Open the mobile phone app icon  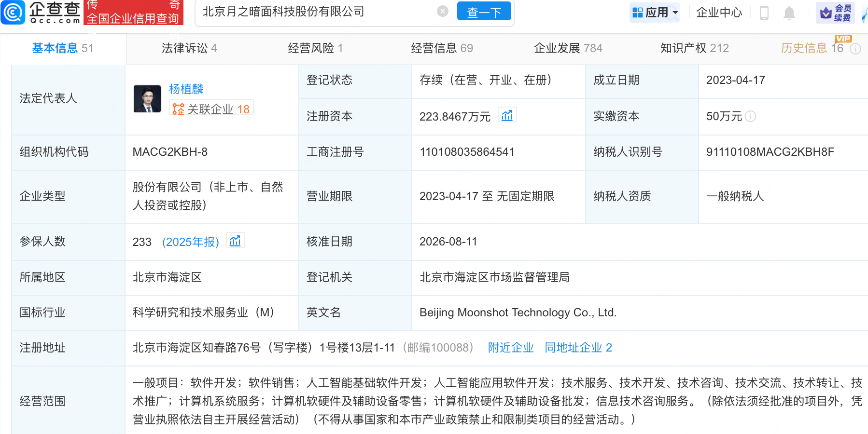(x=764, y=13)
